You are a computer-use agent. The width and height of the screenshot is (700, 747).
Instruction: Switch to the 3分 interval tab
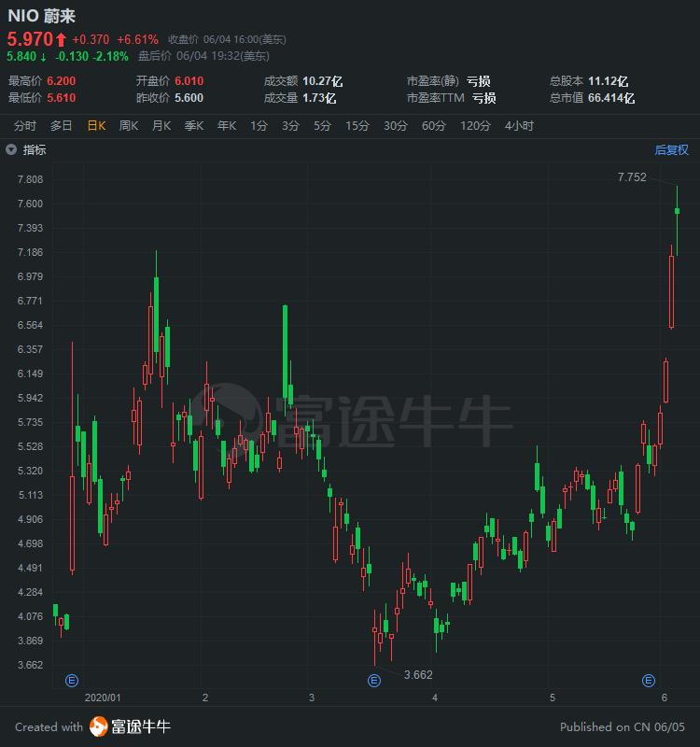[290, 126]
